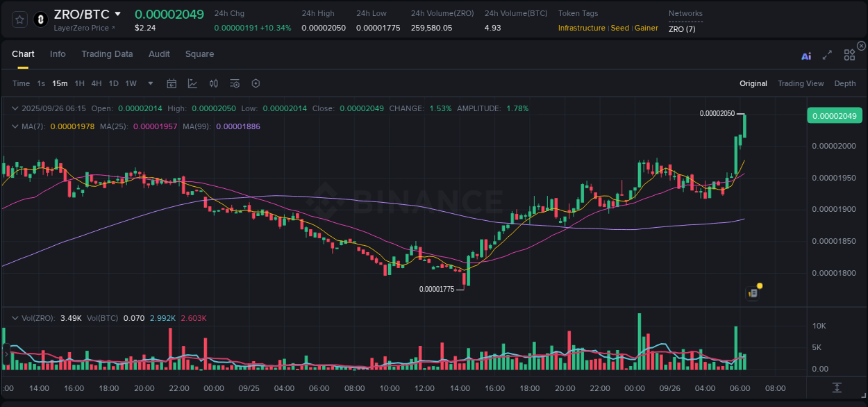Open the calendar date picker

click(172, 83)
